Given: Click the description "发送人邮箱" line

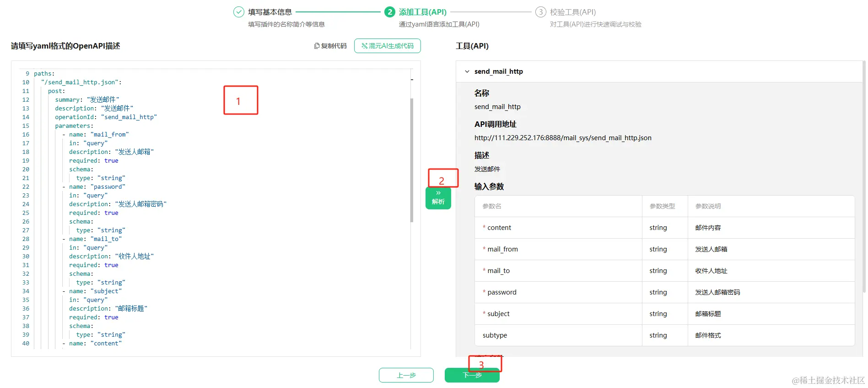Looking at the screenshot, I should pyautogui.click(x=111, y=152).
